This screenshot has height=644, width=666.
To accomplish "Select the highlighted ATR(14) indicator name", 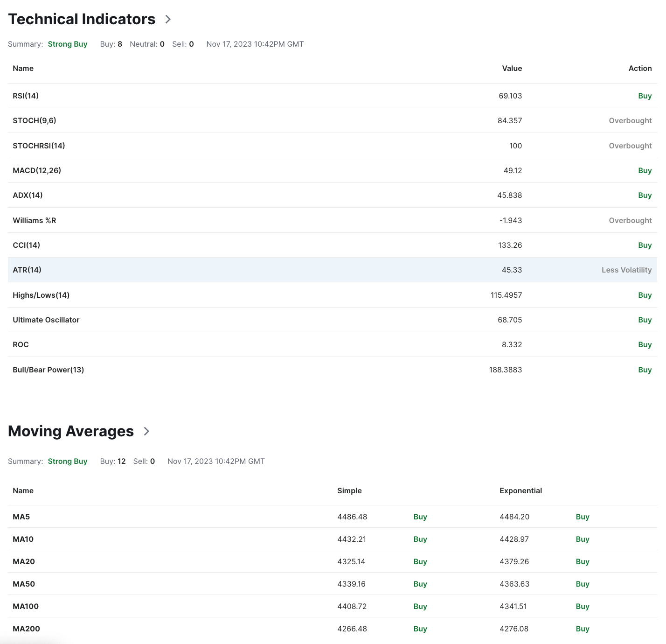I will pyautogui.click(x=27, y=270).
